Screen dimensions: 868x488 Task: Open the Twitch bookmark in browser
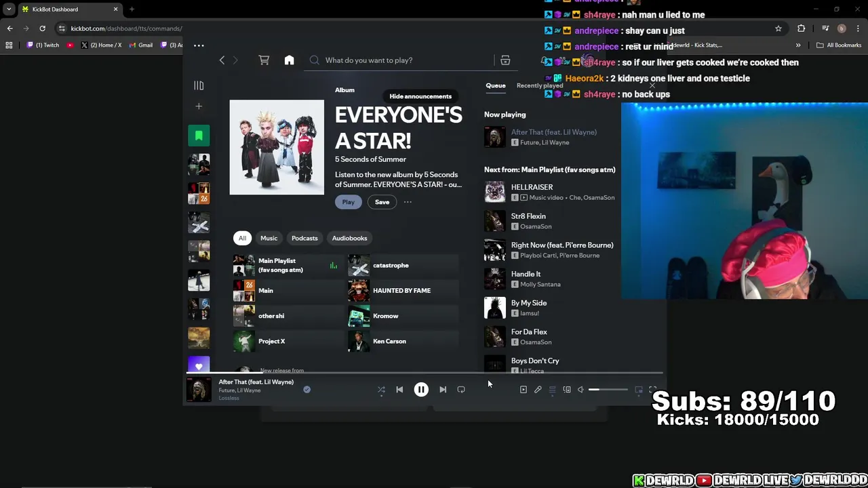(x=43, y=45)
